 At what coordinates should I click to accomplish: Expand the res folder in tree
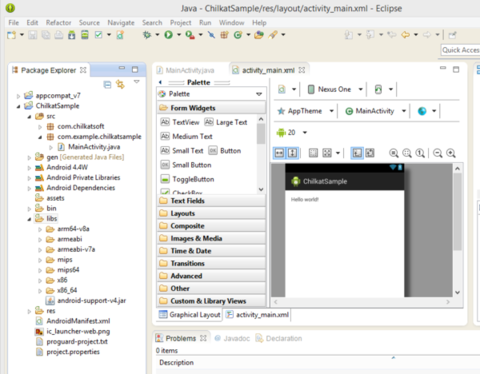[x=29, y=311]
